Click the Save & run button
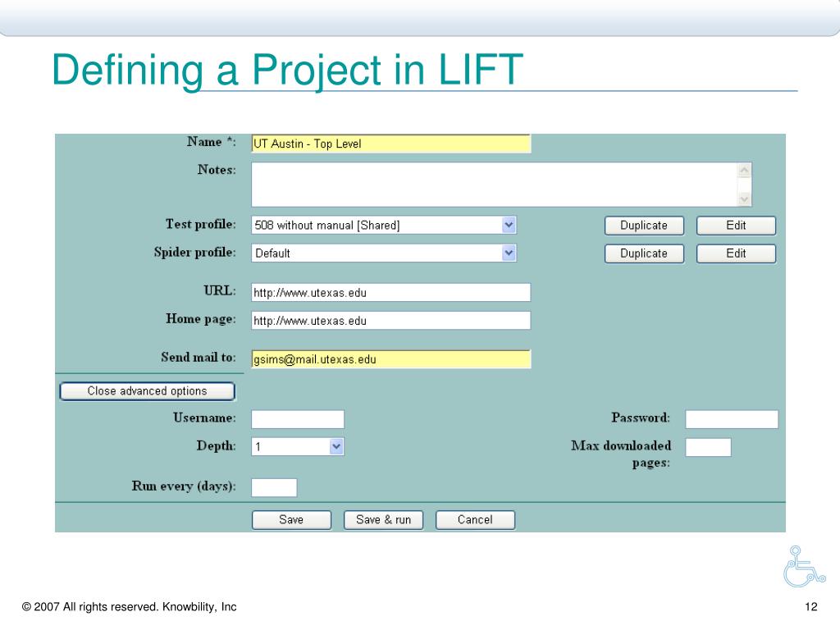The height and width of the screenshot is (630, 840). 384,519
